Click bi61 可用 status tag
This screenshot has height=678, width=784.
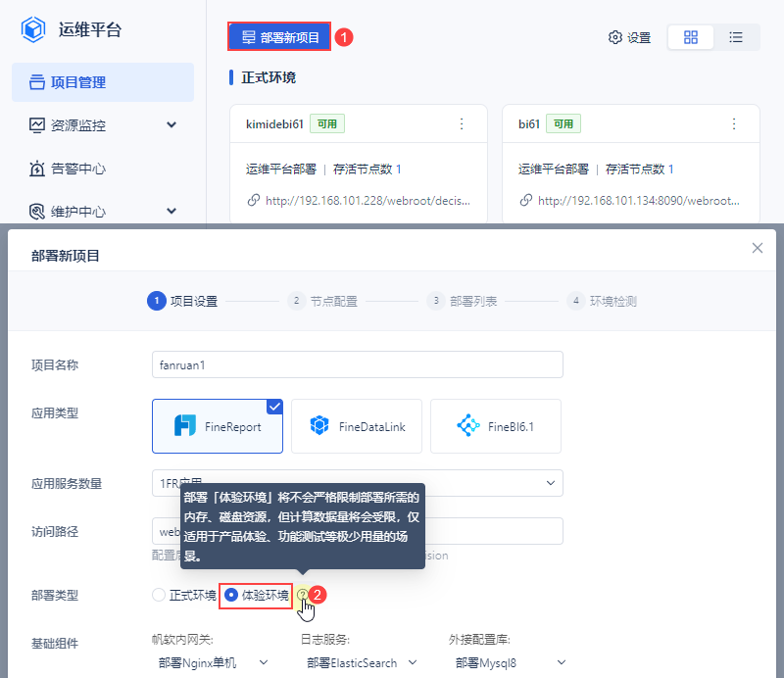[x=563, y=124]
